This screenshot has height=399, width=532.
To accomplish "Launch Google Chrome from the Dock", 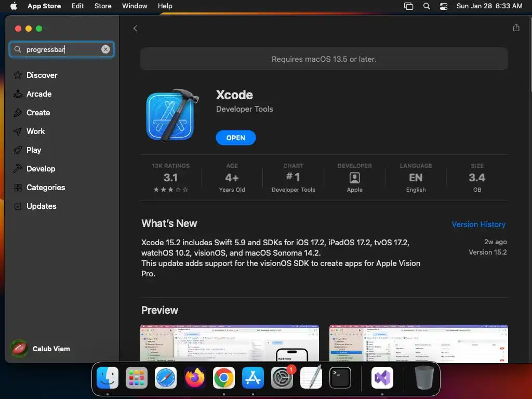I will coord(224,378).
